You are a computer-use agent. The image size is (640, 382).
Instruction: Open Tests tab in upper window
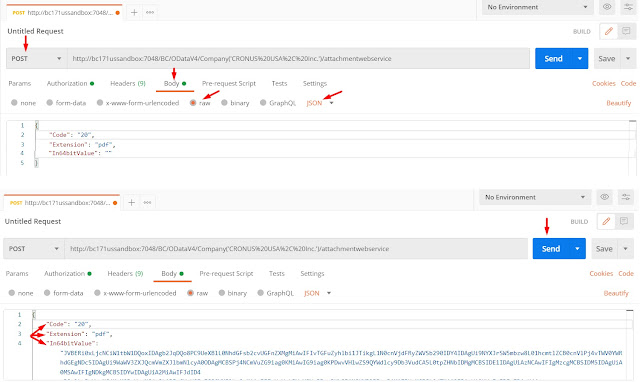pos(280,83)
